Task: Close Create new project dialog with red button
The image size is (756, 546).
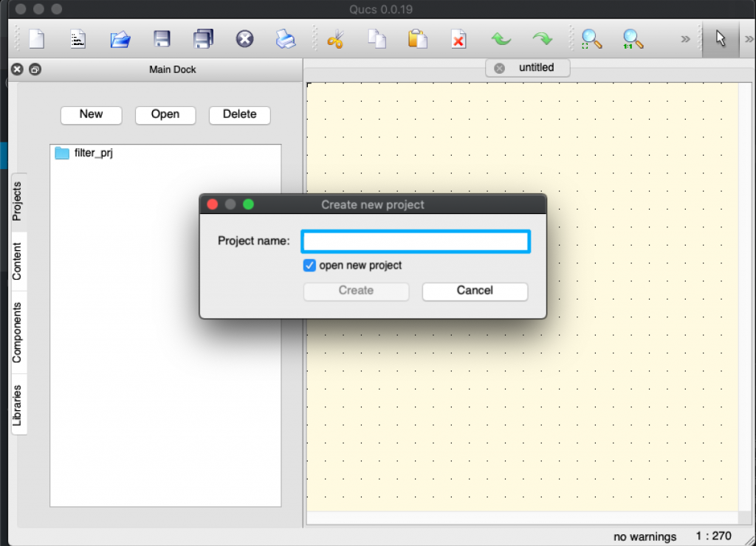Action: point(212,204)
